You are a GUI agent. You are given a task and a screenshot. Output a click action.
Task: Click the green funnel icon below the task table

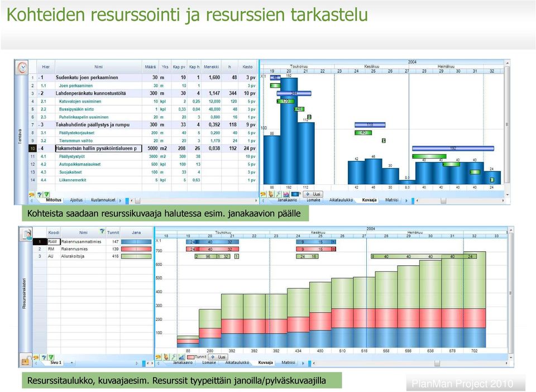pos(47,194)
